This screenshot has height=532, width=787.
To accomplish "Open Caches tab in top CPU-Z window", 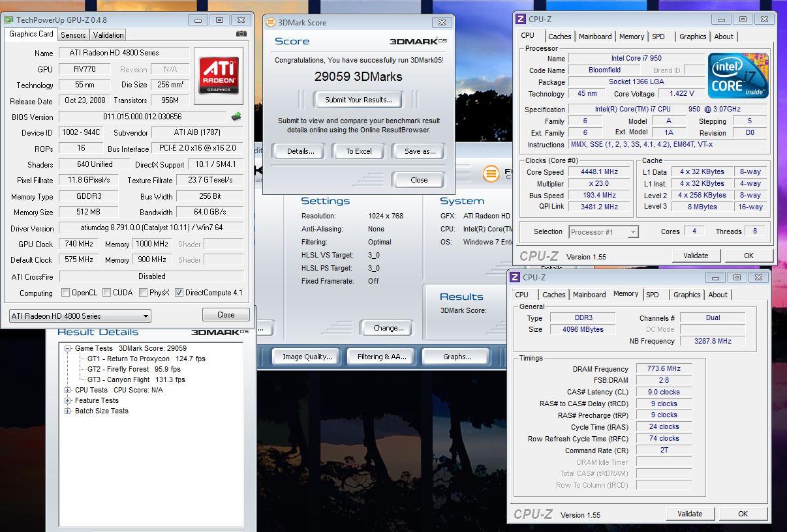I will (x=559, y=37).
